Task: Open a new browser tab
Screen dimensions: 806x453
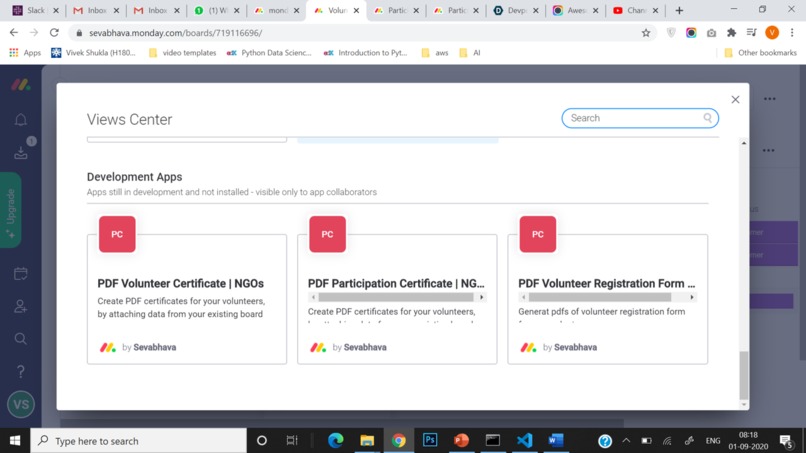Action: (x=679, y=10)
